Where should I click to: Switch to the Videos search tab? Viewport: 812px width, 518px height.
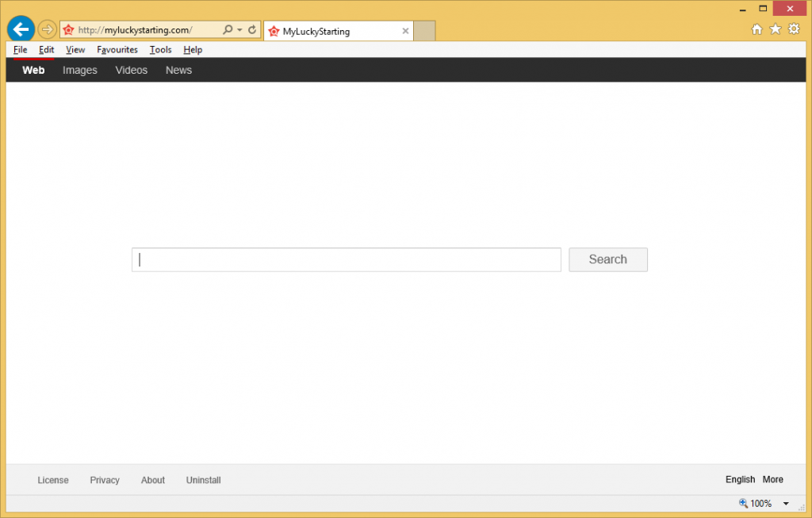coord(131,71)
